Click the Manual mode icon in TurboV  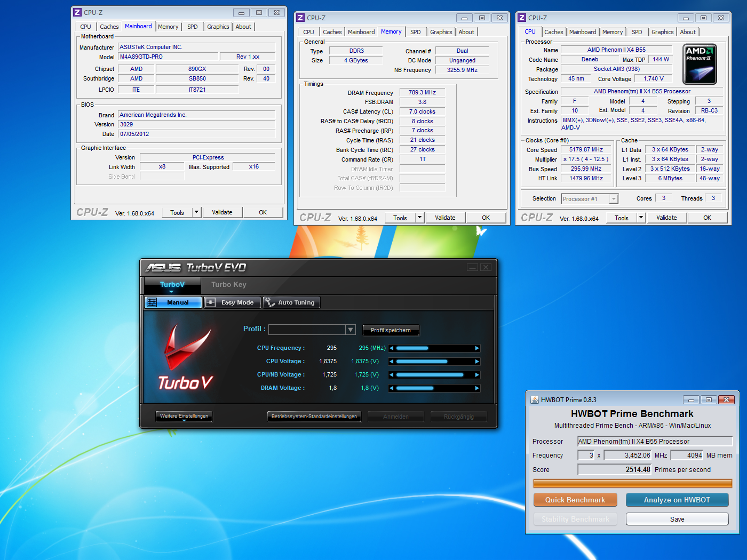tap(152, 302)
